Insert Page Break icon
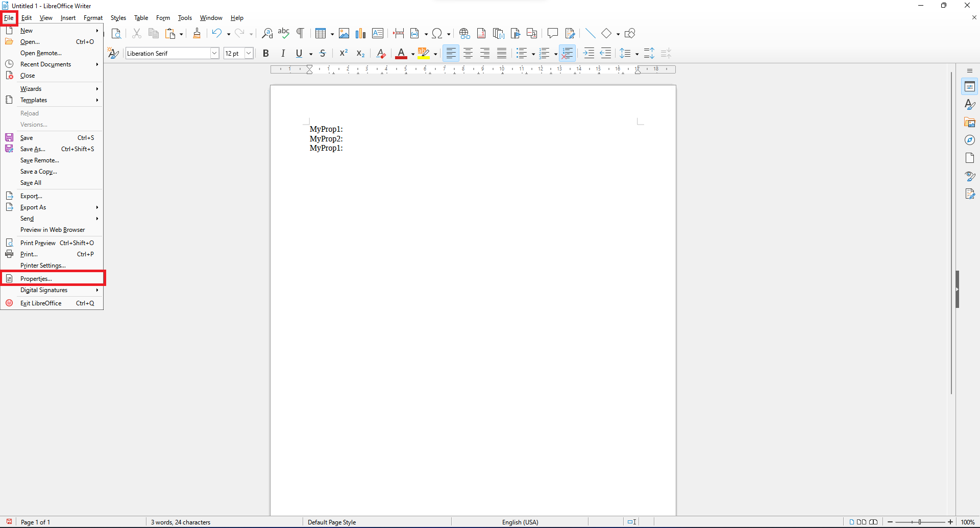980x528 pixels. click(399, 34)
